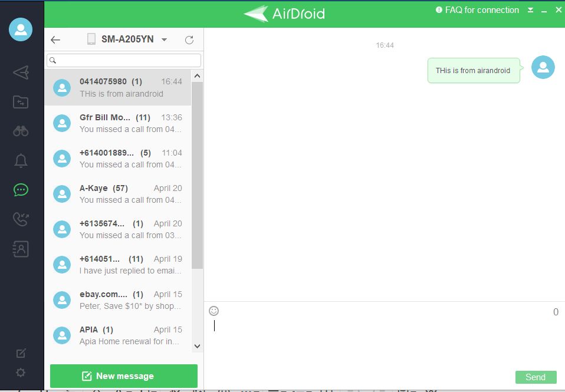Open the ebay.com.... conversation

click(x=118, y=300)
